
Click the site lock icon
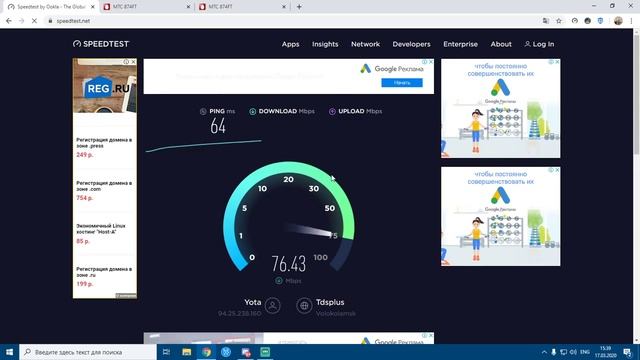pos(51,21)
